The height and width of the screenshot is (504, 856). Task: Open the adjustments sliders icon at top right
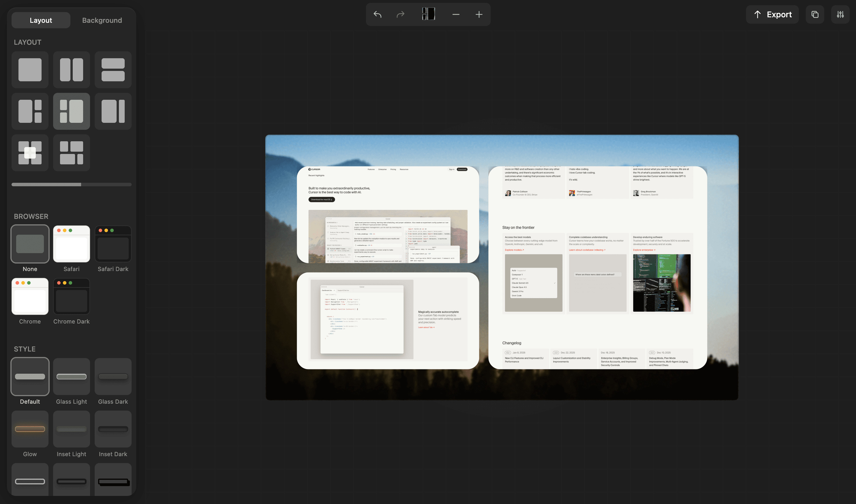840,14
